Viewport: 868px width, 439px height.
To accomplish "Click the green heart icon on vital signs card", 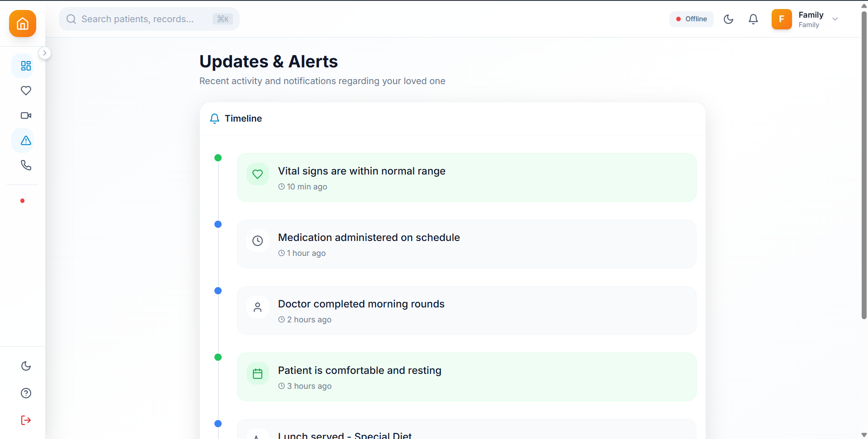I will pyautogui.click(x=258, y=174).
